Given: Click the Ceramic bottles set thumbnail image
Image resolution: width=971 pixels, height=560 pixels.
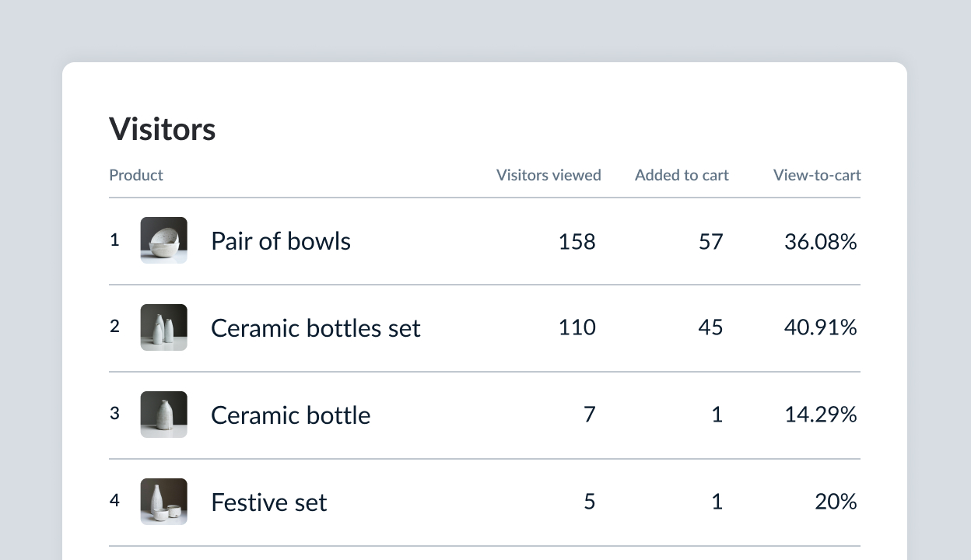Looking at the screenshot, I should [x=163, y=327].
